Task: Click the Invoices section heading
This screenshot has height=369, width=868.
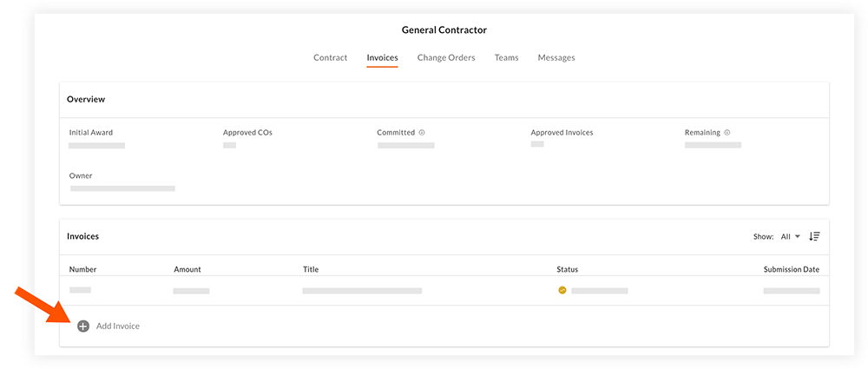Action: click(x=83, y=236)
